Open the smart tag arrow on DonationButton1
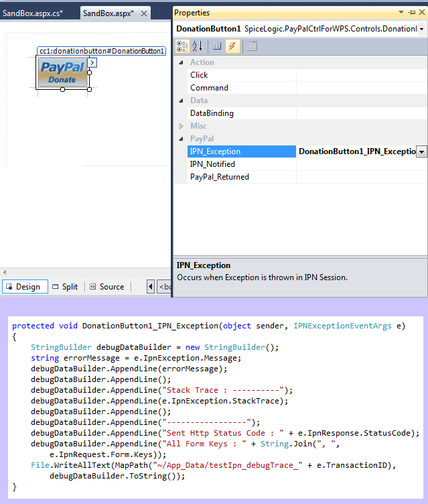428x504 pixels. click(x=92, y=62)
